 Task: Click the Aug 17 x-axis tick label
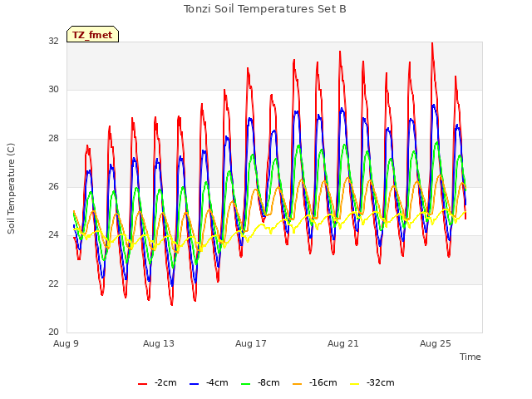251,343
